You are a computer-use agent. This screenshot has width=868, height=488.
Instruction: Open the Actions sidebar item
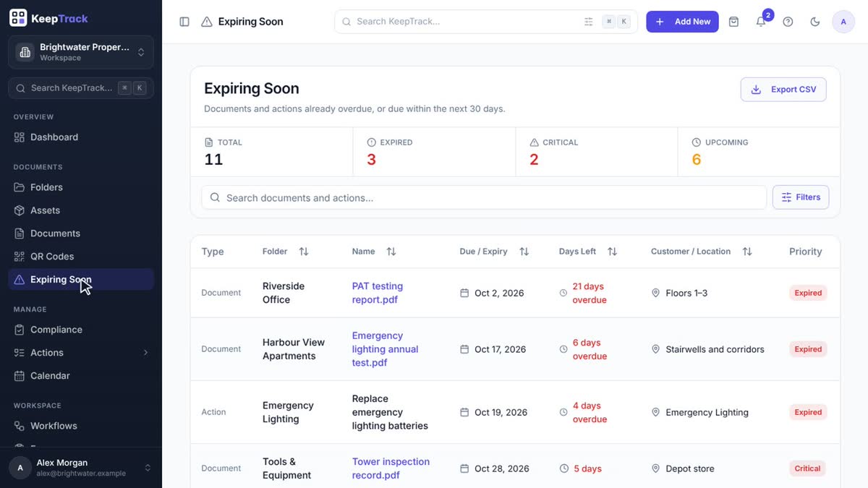81,353
